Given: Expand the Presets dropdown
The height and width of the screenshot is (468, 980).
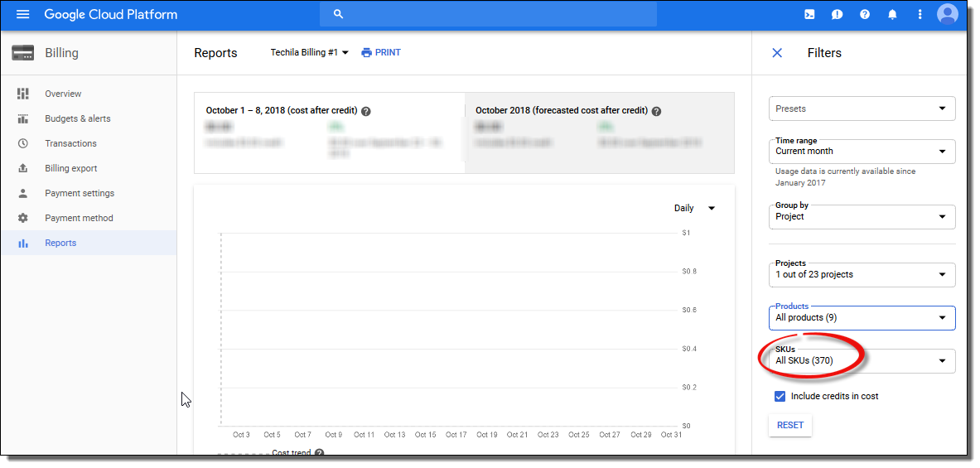Looking at the screenshot, I should click(x=862, y=109).
